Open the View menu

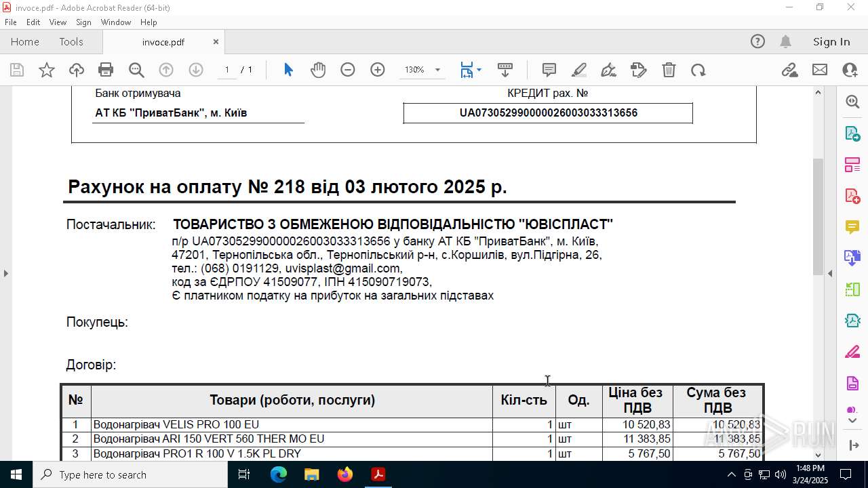click(x=58, y=22)
